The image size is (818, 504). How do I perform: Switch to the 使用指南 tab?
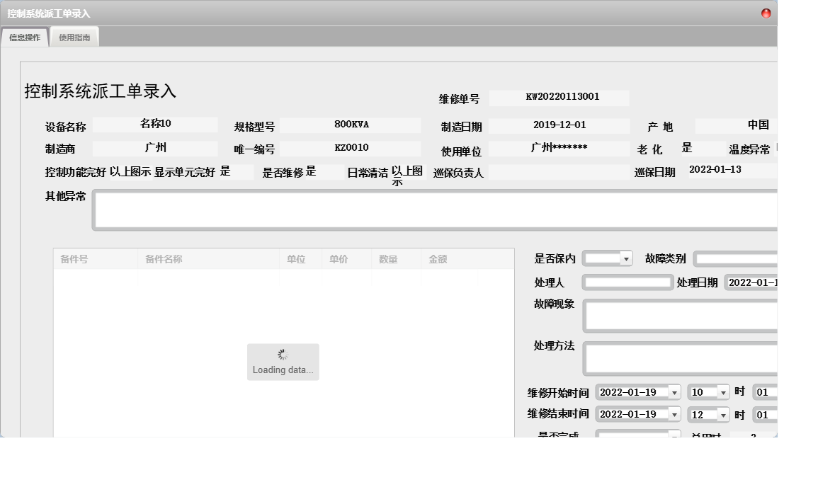click(x=74, y=38)
